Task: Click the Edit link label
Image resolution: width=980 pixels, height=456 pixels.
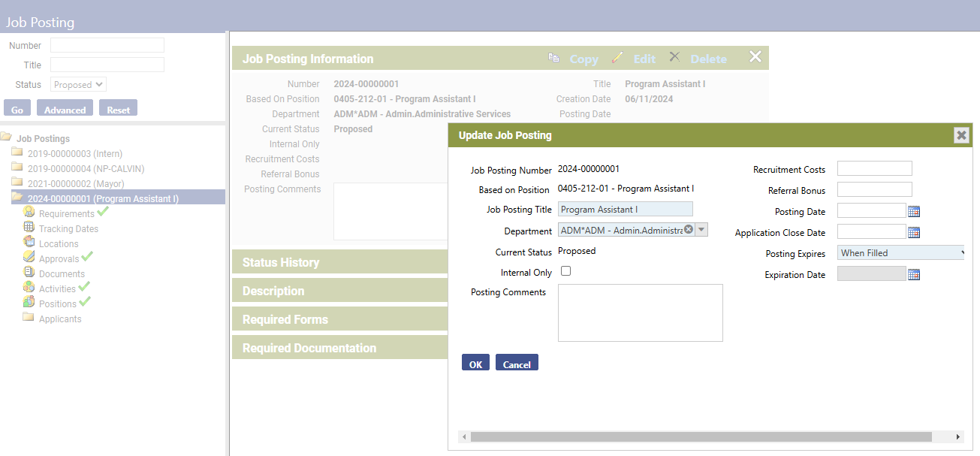Action: (644, 59)
